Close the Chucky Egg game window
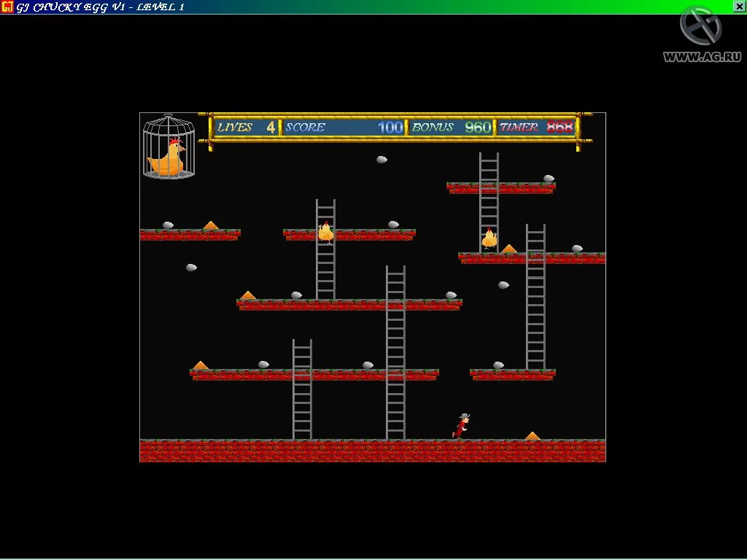 (x=740, y=6)
